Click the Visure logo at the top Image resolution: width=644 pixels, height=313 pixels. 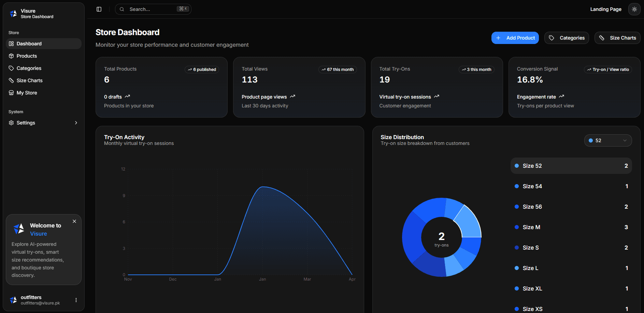coord(13,13)
